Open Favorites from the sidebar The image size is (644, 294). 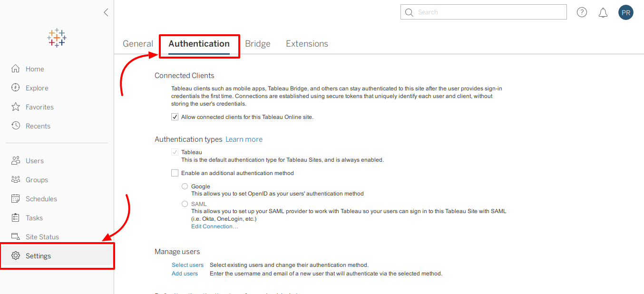39,107
